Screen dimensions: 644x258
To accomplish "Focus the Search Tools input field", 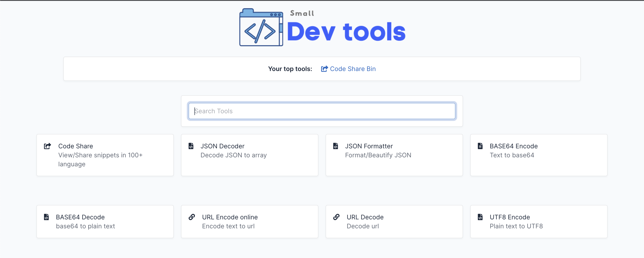I will 322,111.
